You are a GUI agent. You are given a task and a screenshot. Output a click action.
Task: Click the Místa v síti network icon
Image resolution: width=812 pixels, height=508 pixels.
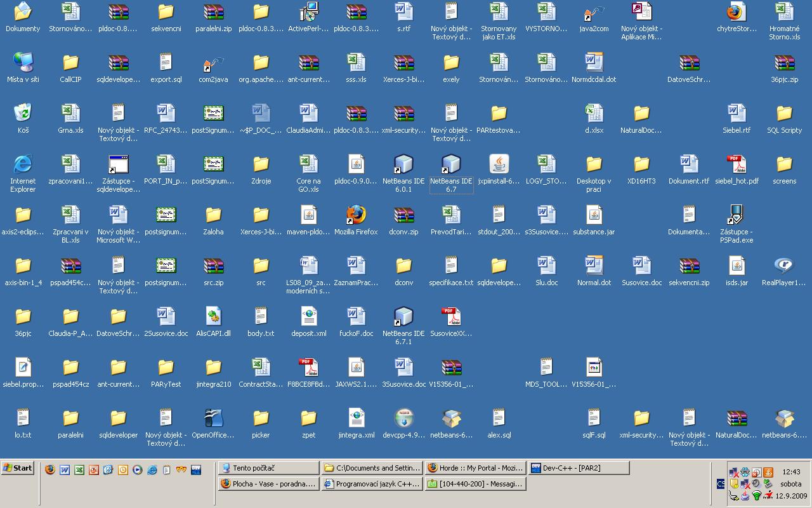pos(23,63)
